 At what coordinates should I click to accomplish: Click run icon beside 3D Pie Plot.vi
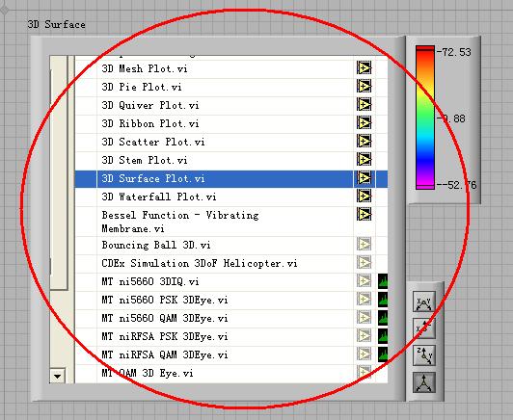point(364,87)
